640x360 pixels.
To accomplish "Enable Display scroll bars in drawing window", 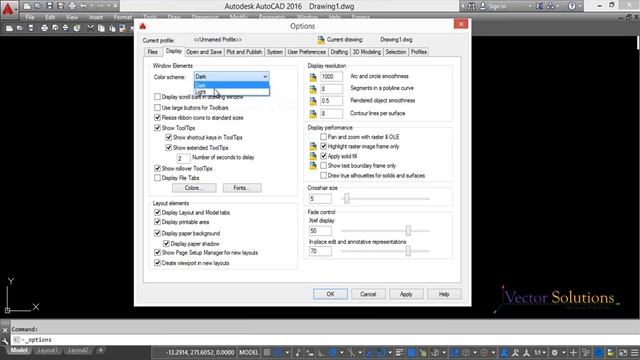I will pos(157,97).
